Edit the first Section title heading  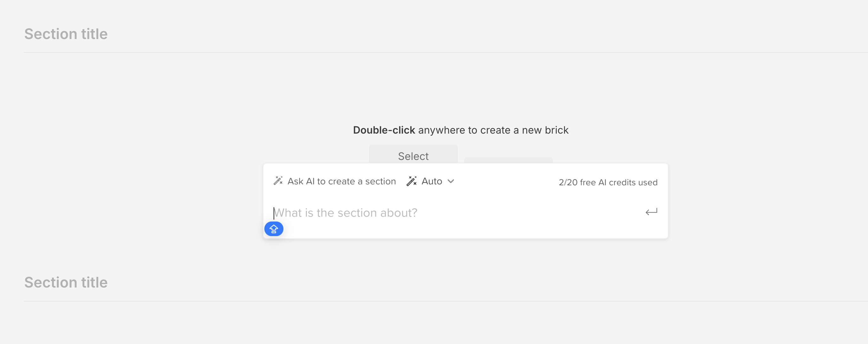(66, 34)
